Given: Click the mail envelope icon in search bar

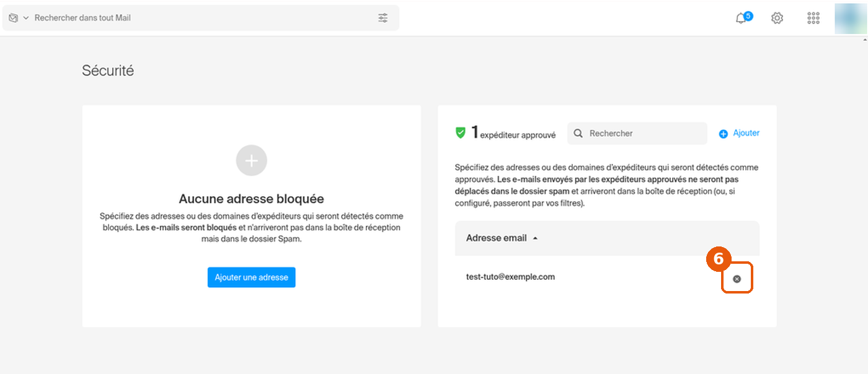Looking at the screenshot, I should pyautogui.click(x=14, y=18).
